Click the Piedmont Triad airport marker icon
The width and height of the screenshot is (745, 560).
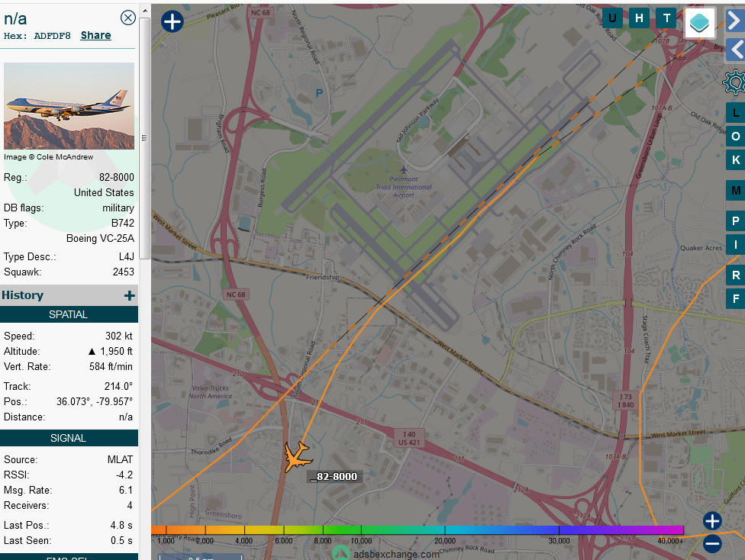click(x=403, y=169)
